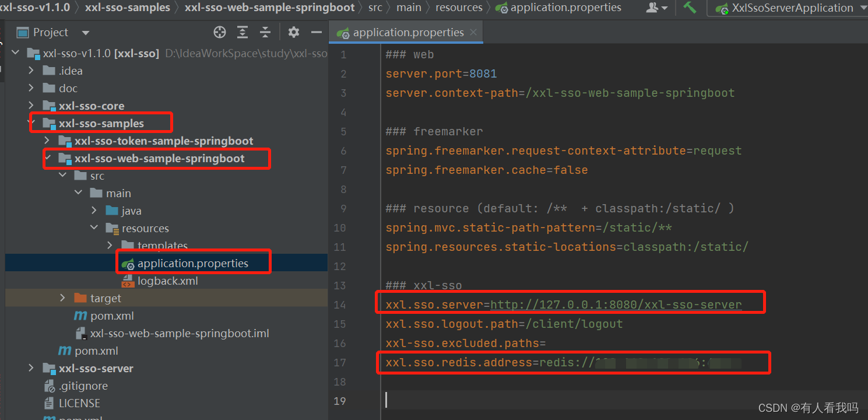Image resolution: width=868 pixels, height=420 pixels.
Task: Click the spring.mvc.static-path-pattern line
Action: 529,228
